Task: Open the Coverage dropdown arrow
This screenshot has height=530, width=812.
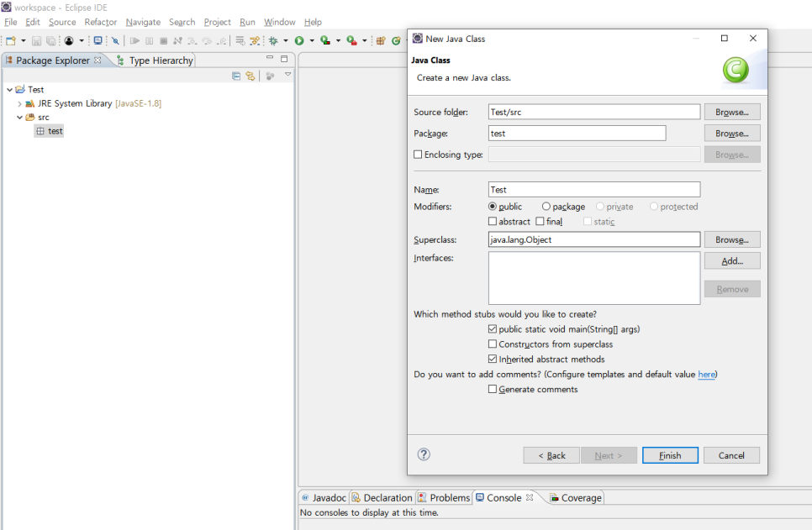Action: coord(338,41)
